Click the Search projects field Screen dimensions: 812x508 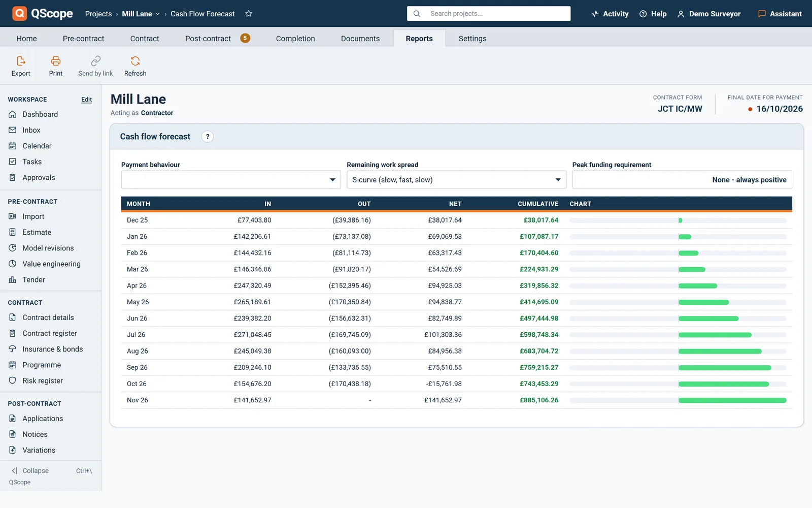489,14
